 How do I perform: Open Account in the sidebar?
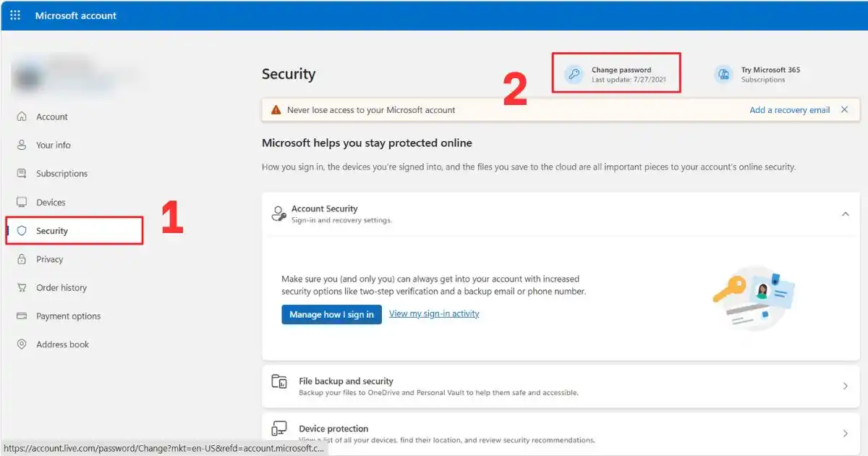click(52, 117)
